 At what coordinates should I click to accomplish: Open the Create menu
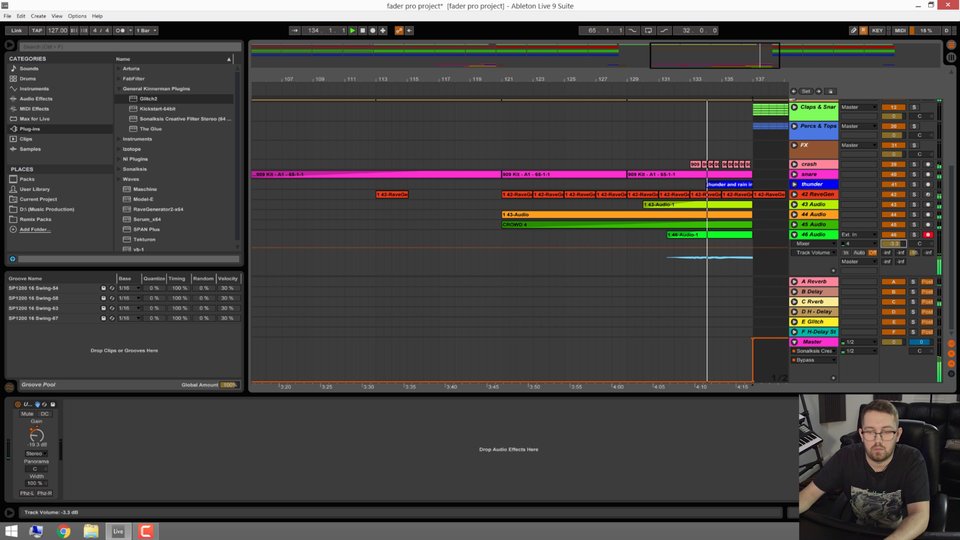click(x=38, y=16)
